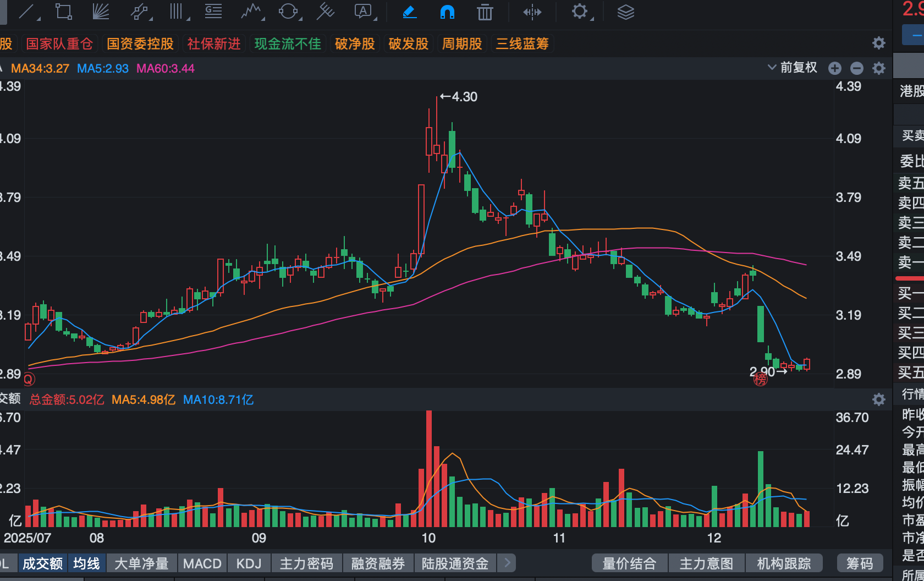Viewport: 924px width, 581px height.
Task: Select the trend line drawing tool
Action: point(28,12)
